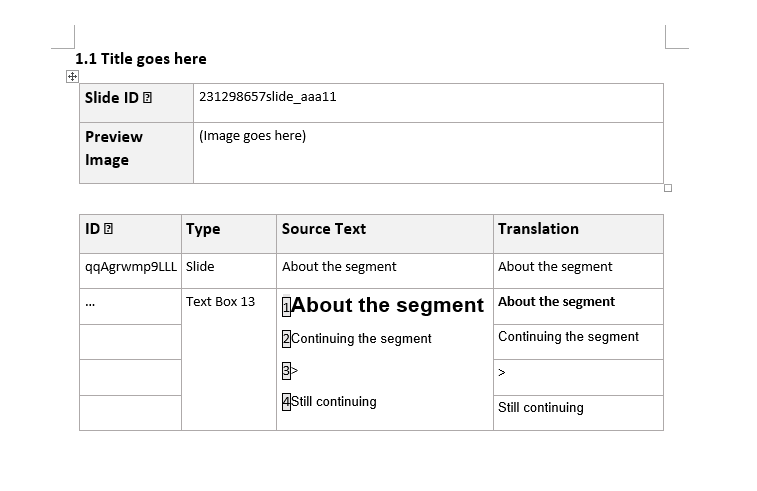Click bold 'About the segment' translation cell
Screen dimensions: 757x491
pyautogui.click(x=578, y=307)
